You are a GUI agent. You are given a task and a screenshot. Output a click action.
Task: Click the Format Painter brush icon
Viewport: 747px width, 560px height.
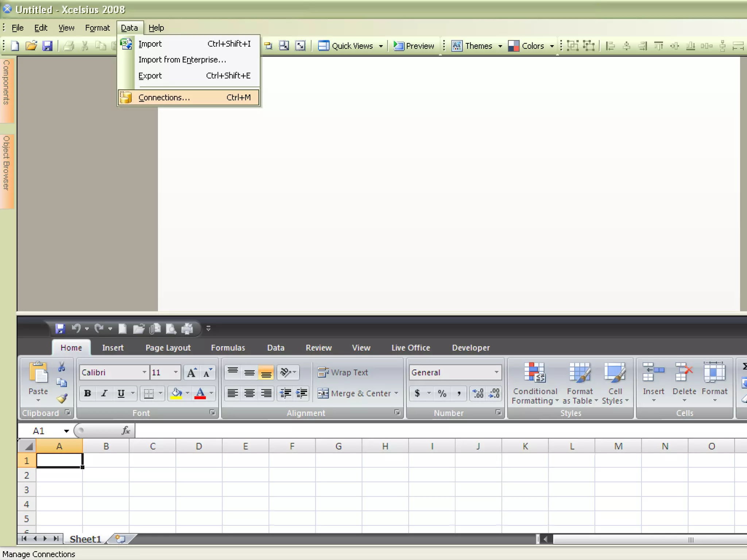(x=62, y=398)
